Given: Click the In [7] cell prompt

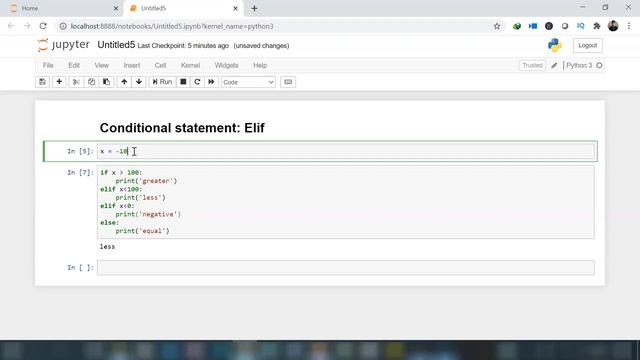Looking at the screenshot, I should [x=80, y=173].
